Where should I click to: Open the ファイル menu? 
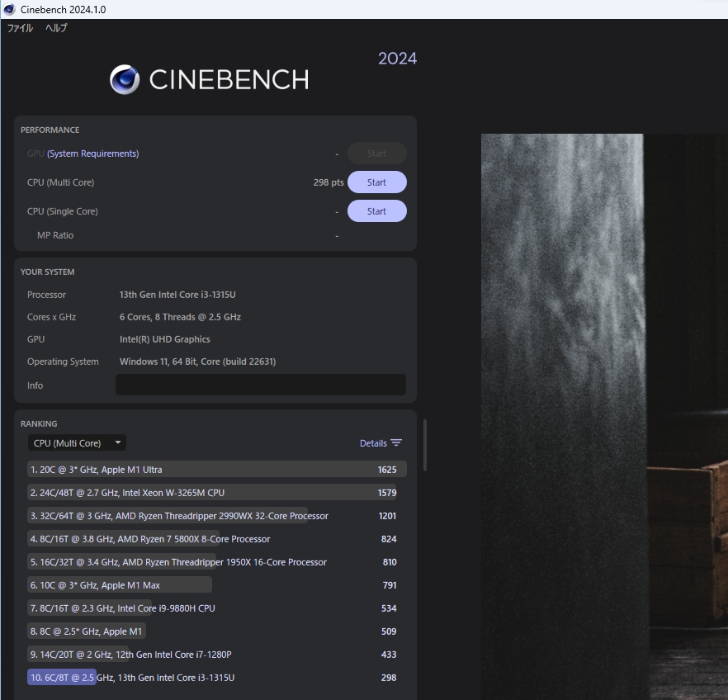tap(20, 28)
